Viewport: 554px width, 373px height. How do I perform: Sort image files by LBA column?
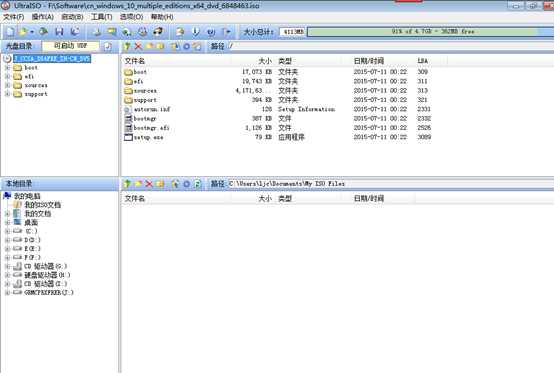(423, 61)
